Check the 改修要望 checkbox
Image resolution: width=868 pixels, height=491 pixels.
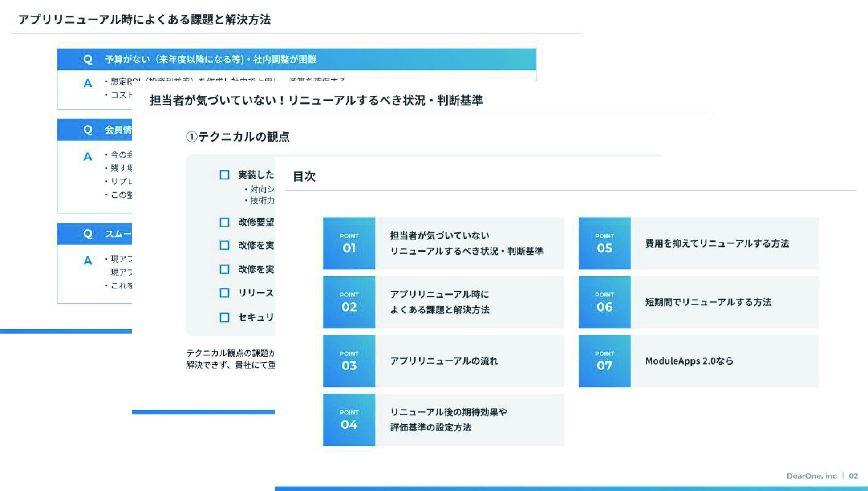225,222
